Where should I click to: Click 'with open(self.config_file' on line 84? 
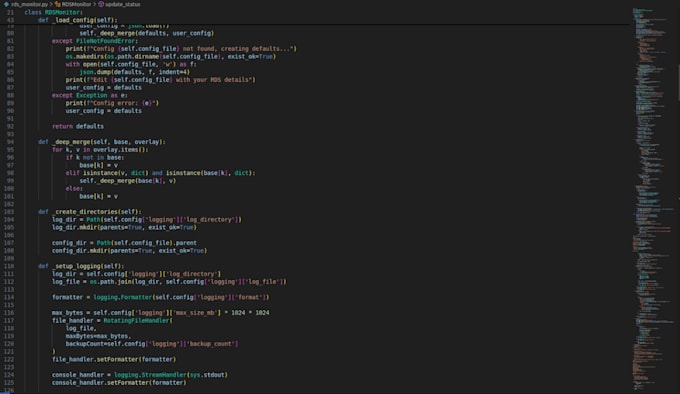(x=112, y=65)
